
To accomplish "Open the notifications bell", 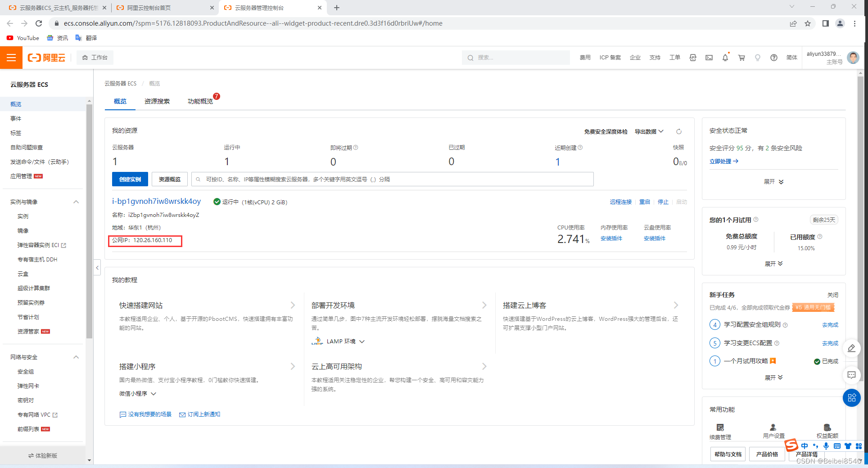I will [x=725, y=58].
